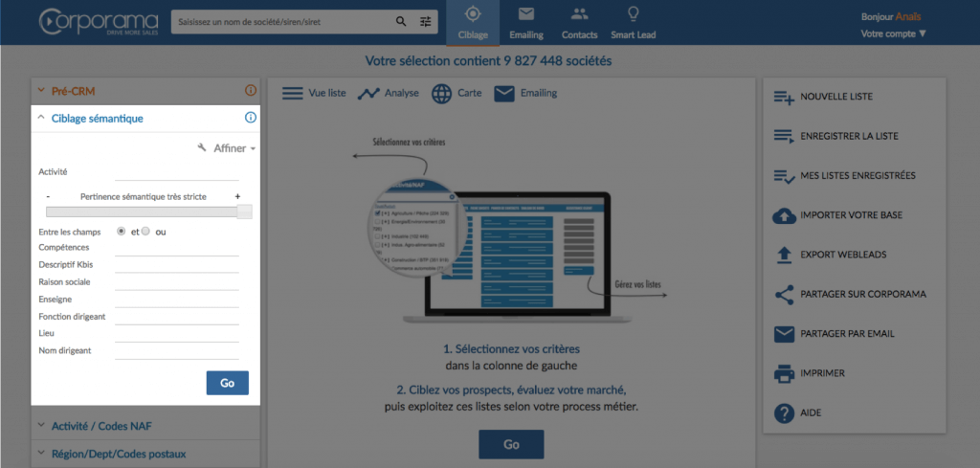Click the Contacts people icon
This screenshot has width=980, height=468.
point(579,13)
